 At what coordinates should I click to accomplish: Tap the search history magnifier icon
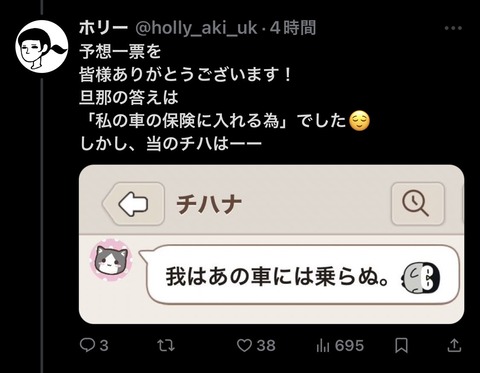tap(418, 204)
